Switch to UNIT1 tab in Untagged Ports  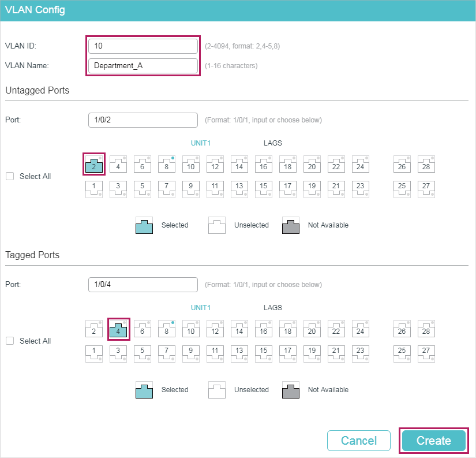tap(201, 143)
